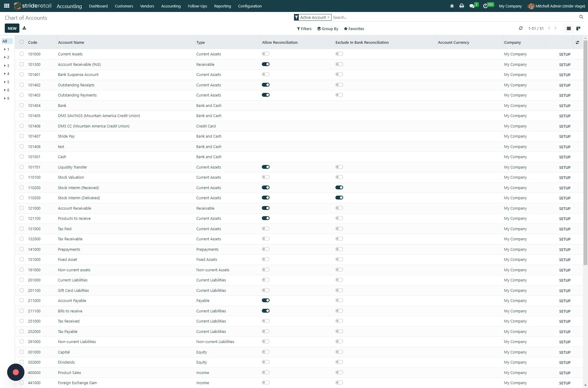Open the activities clock icon
This screenshot has width=588, height=388.
coord(485,6)
